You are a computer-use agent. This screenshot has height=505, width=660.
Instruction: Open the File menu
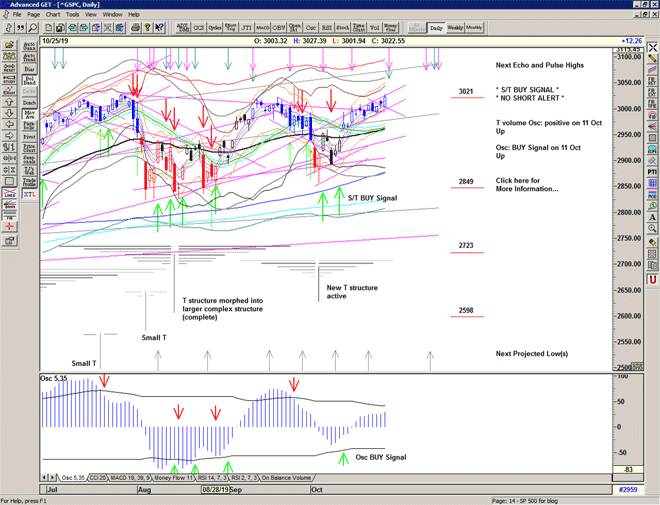click(x=17, y=14)
